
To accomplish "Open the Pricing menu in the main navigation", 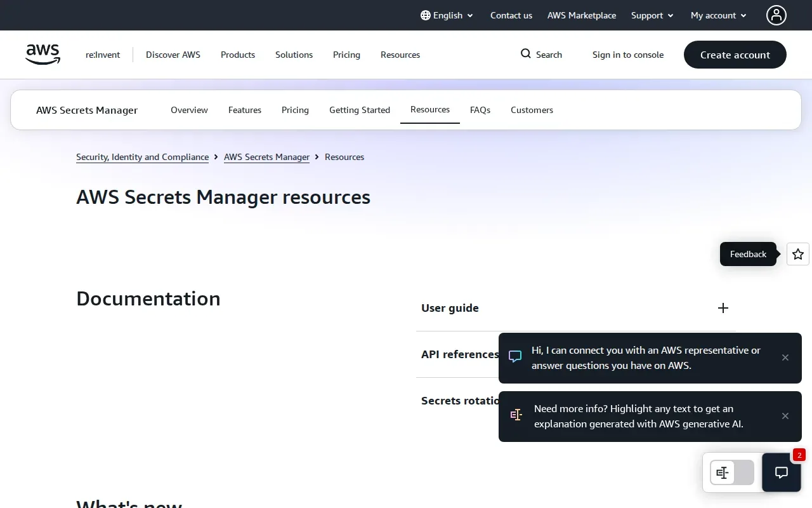I will click(x=346, y=55).
